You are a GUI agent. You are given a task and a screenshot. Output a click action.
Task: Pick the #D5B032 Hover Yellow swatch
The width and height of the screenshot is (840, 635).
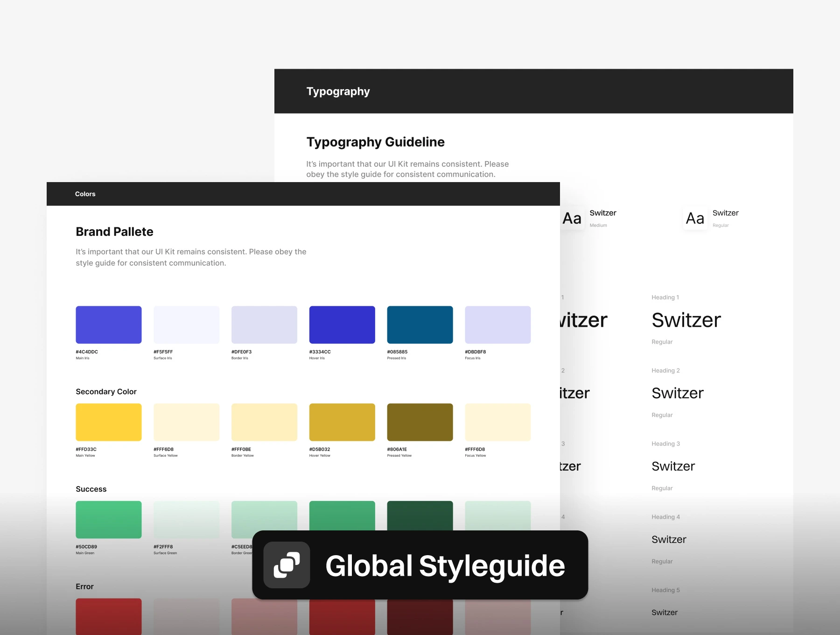click(x=342, y=422)
